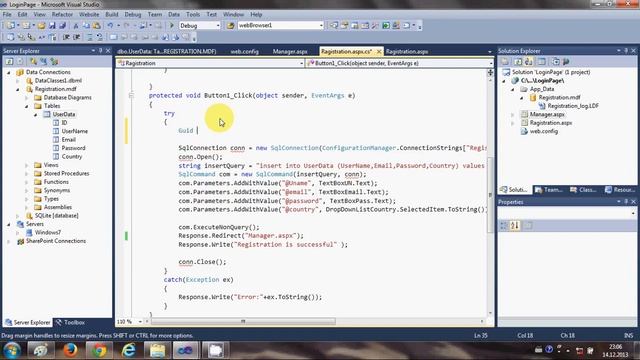Image resolution: width=640 pixels, height=360 pixels.
Task: Select the SharePoint Connections node
Action: pos(56,241)
